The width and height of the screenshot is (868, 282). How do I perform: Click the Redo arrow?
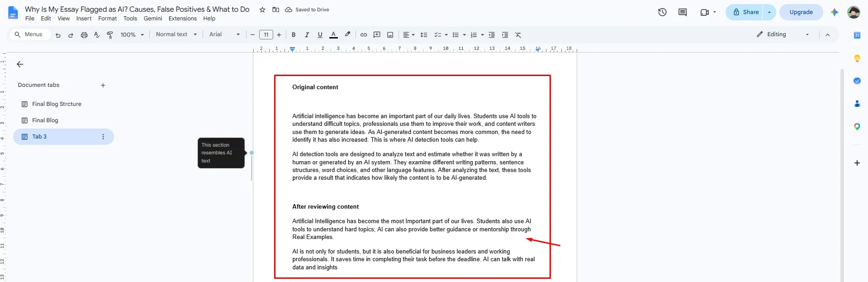click(71, 35)
